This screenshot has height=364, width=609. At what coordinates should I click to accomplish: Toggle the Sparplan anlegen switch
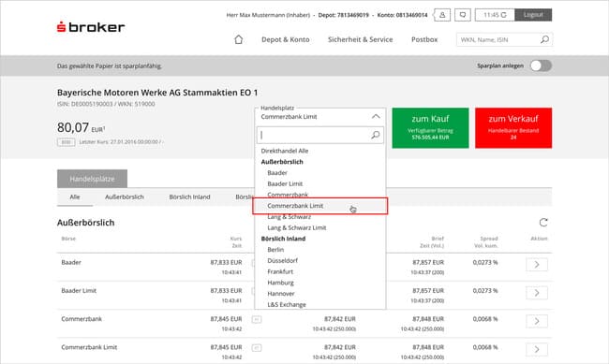point(541,66)
